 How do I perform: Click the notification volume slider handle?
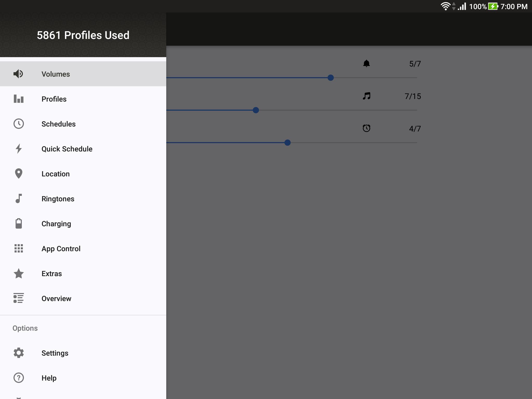click(330, 78)
